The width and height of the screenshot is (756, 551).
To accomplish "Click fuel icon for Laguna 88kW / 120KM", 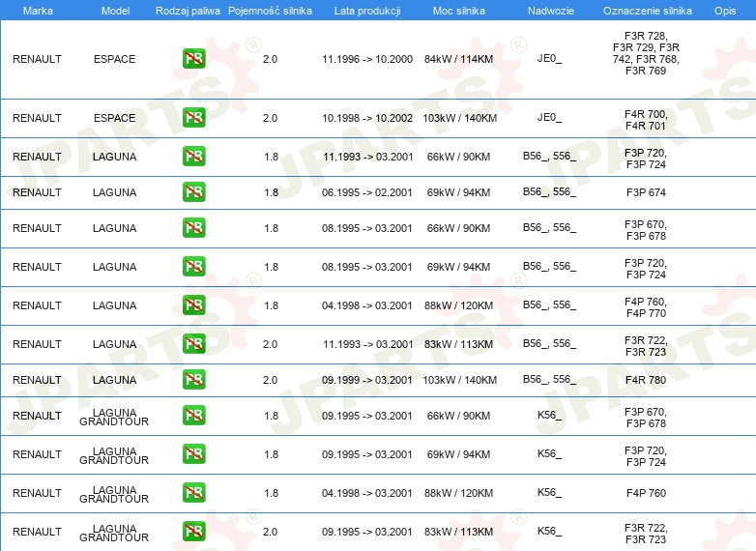I will [193, 305].
